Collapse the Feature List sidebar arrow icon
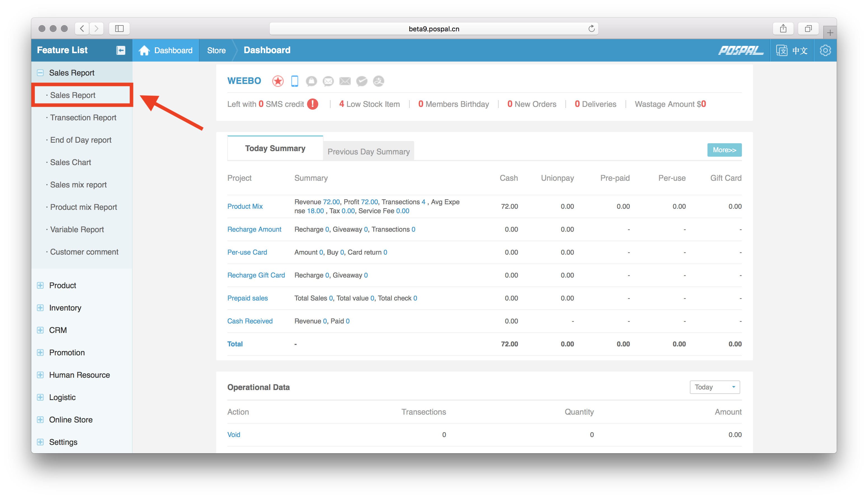 coord(121,50)
